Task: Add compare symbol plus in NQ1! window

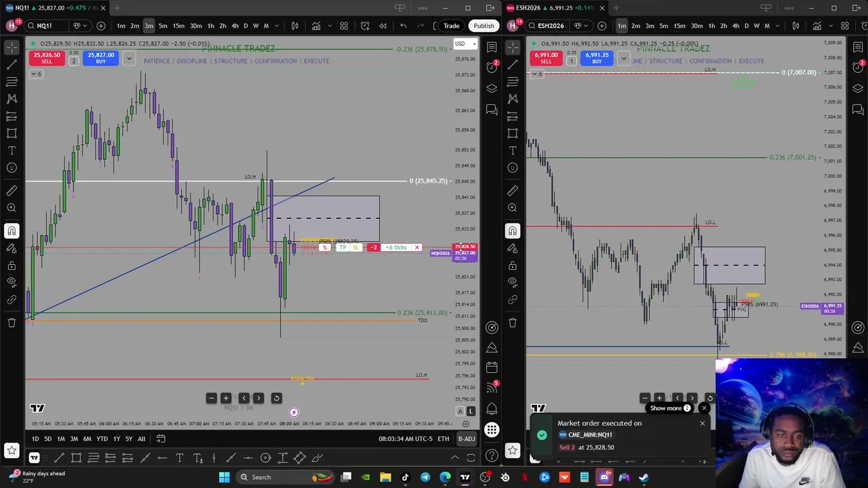Action: pos(101,26)
